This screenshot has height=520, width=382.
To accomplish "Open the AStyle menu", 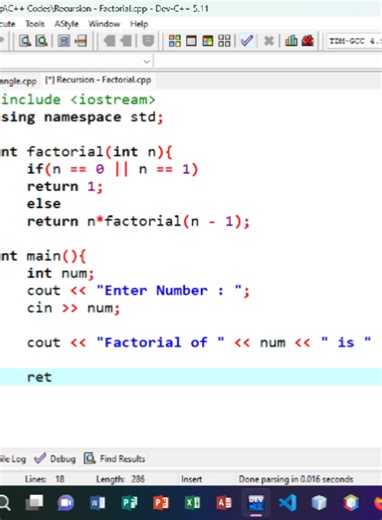I will [x=66, y=24].
